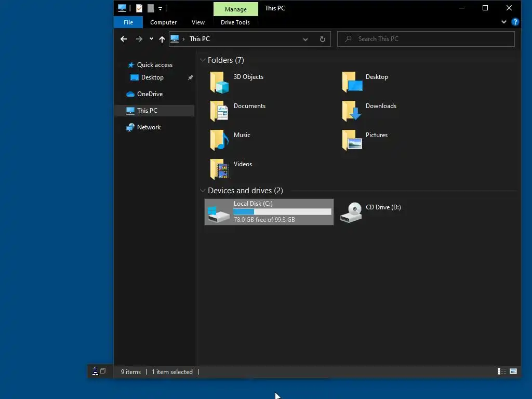Click This PC breadcrumb in address bar
Screen dimensions: 532x399
(x=200, y=39)
